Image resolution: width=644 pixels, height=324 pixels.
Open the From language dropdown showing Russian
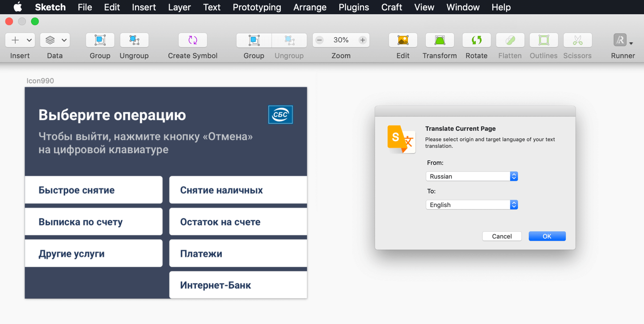point(471,177)
